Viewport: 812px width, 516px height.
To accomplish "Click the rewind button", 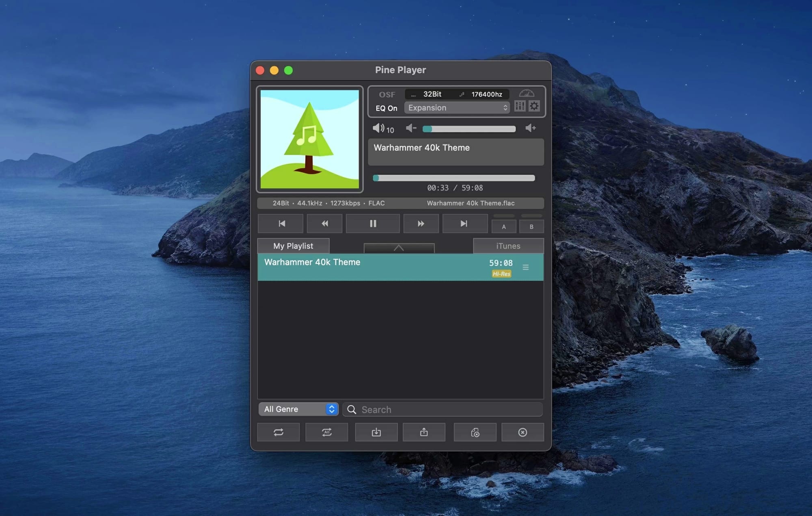I will [324, 223].
